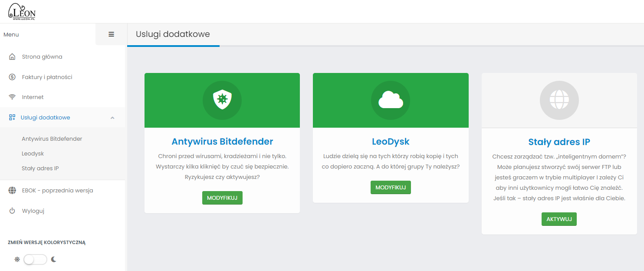This screenshot has width=644, height=271.
Task: Collapse the Usługi dodatkowe chevron
Action: point(112,118)
